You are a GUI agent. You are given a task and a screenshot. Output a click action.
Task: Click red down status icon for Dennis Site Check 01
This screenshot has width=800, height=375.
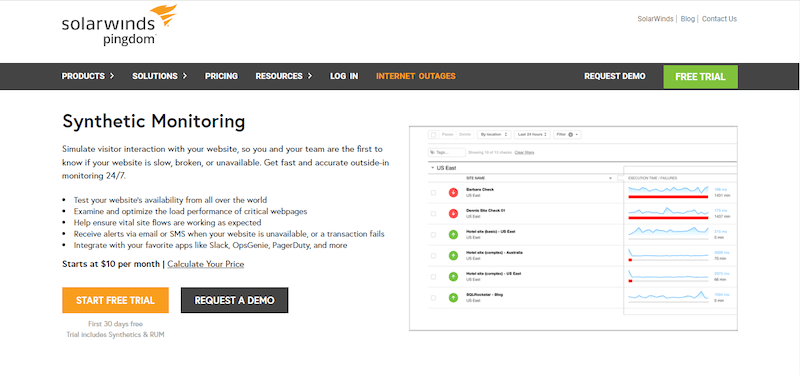coord(453,213)
